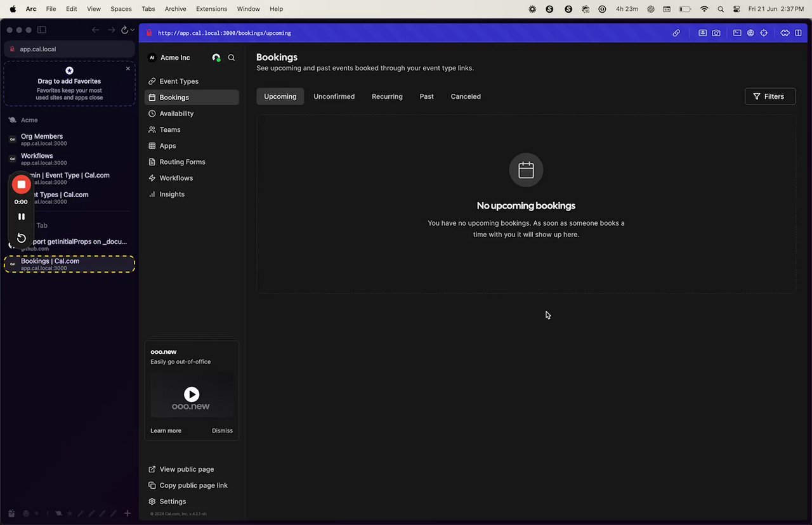This screenshot has height=525, width=812.
Task: Open the Acme Inc organization switcher
Action: 169,58
